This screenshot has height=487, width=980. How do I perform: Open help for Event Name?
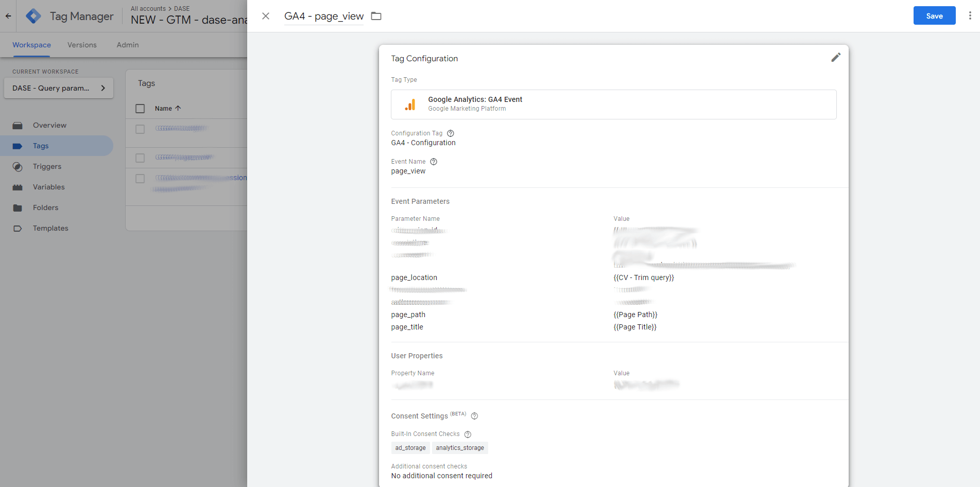[x=434, y=162]
